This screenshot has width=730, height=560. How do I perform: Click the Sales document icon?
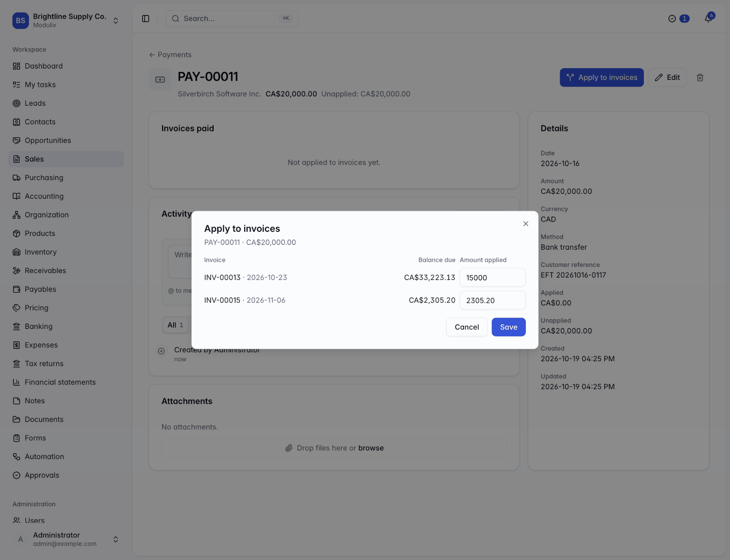pos(16,159)
